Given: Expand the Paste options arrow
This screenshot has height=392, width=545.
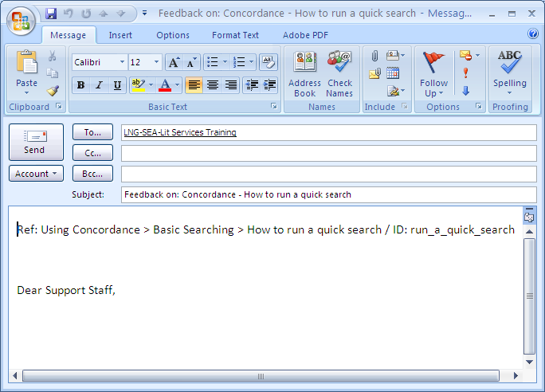Looking at the screenshot, I should pos(27,92).
